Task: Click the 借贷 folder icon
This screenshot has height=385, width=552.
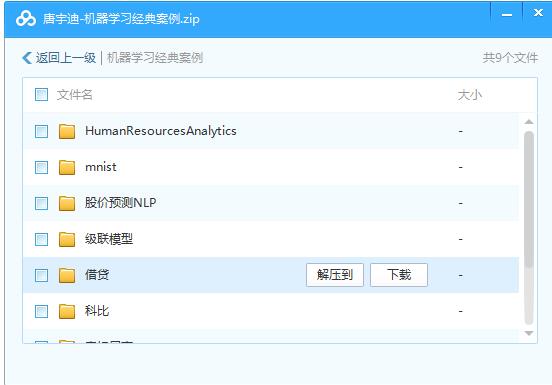Action: pos(67,275)
